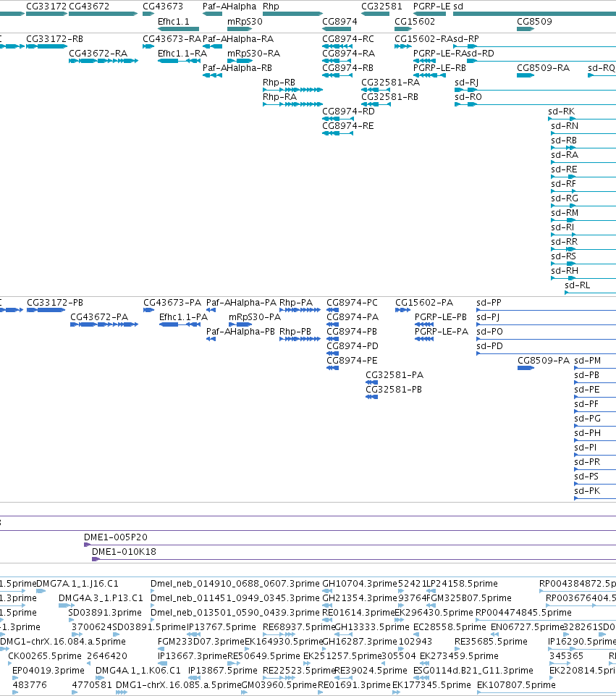Click EST EP04019.3prime

pos(48,671)
